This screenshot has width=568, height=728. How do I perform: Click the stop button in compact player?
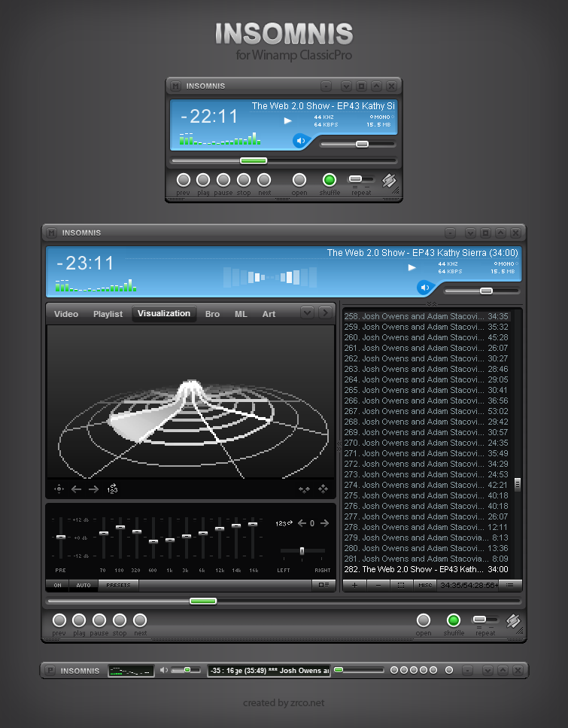pyautogui.click(x=244, y=180)
